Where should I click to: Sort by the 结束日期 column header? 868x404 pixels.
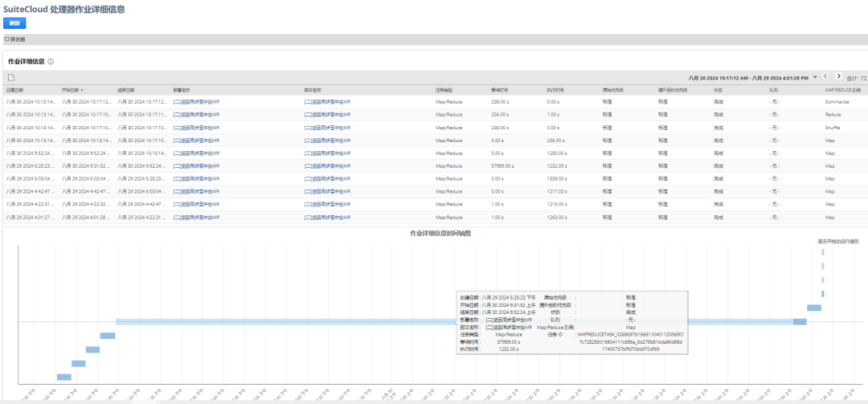pyautogui.click(x=126, y=90)
